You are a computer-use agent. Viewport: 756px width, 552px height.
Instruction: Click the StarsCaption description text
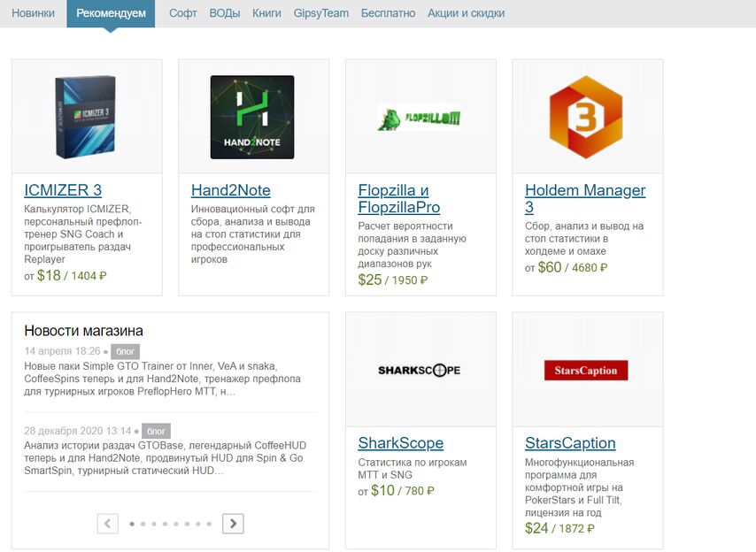point(579,487)
